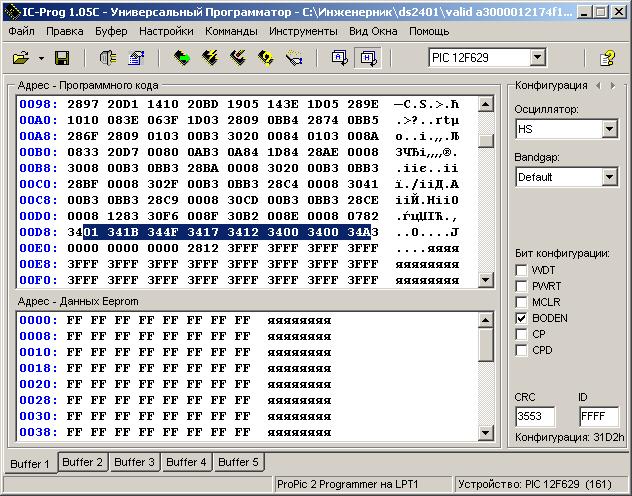Open the Помощь menu
The height and width of the screenshot is (496, 632).
[x=429, y=31]
